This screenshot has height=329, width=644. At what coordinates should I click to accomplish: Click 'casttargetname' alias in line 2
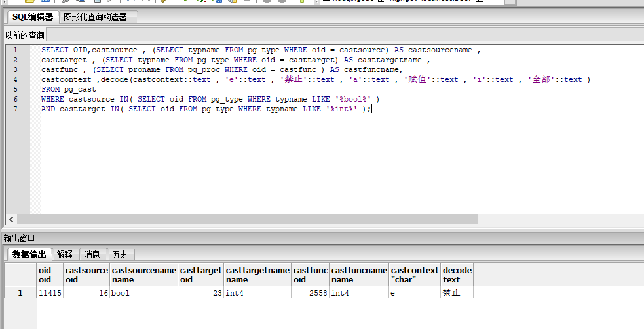pyautogui.click(x=389, y=60)
